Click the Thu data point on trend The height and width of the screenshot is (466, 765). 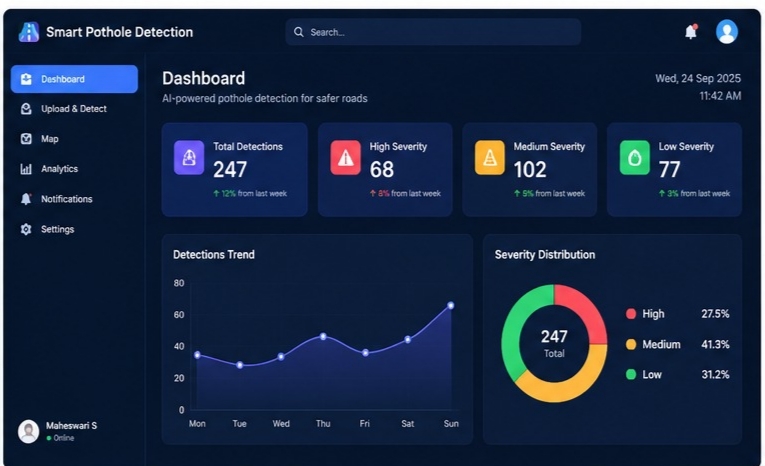coord(323,336)
